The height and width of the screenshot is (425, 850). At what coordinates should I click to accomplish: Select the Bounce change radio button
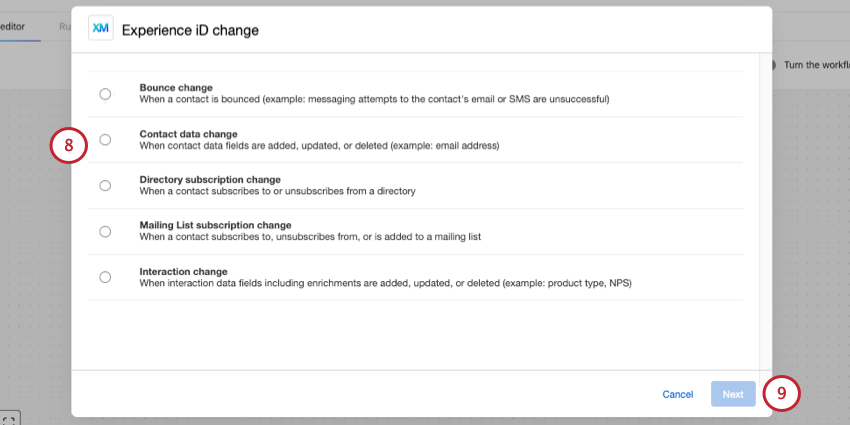tap(105, 94)
